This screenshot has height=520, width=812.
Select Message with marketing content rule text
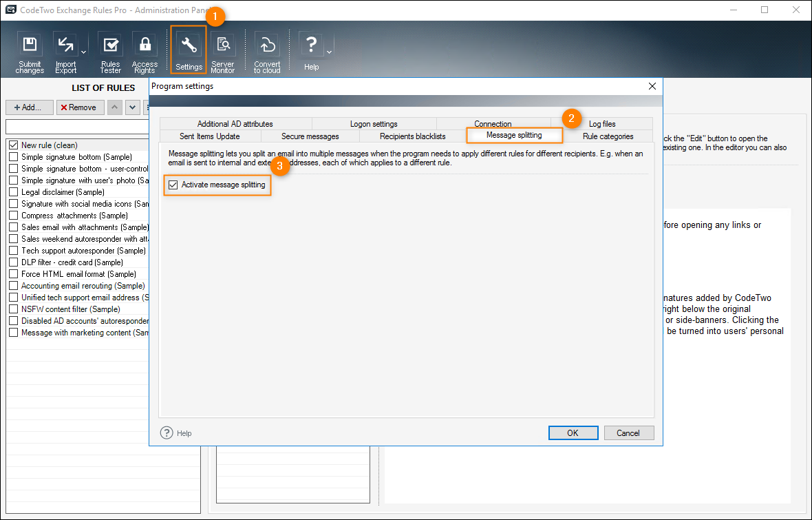85,333
